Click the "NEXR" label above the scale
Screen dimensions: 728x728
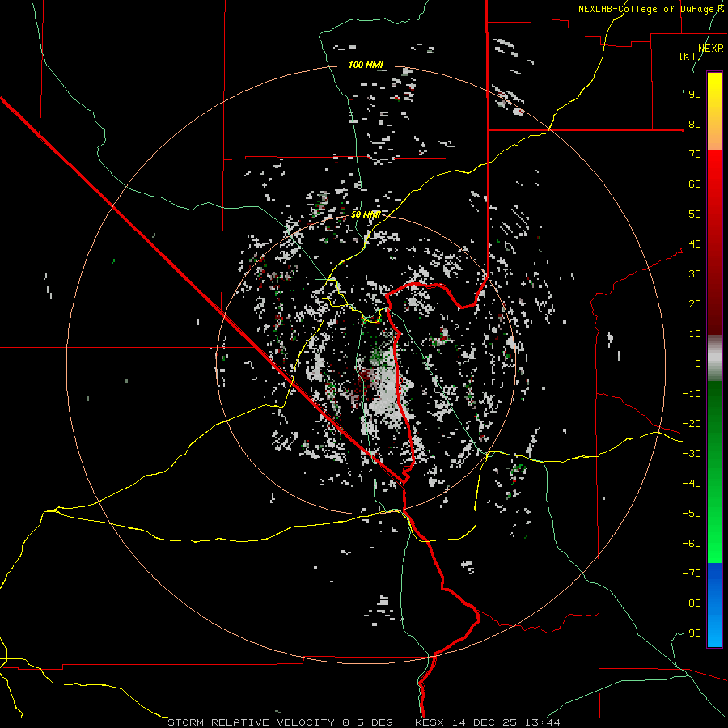coord(711,49)
